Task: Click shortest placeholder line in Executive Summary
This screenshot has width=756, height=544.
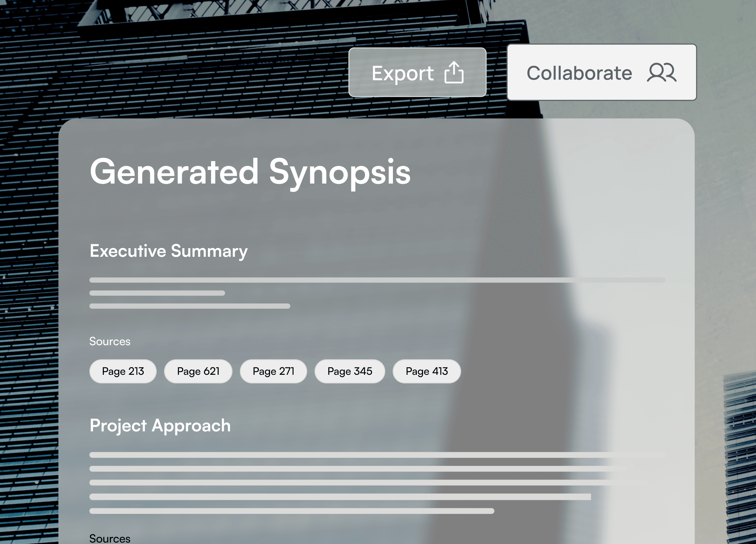Action: point(157,293)
